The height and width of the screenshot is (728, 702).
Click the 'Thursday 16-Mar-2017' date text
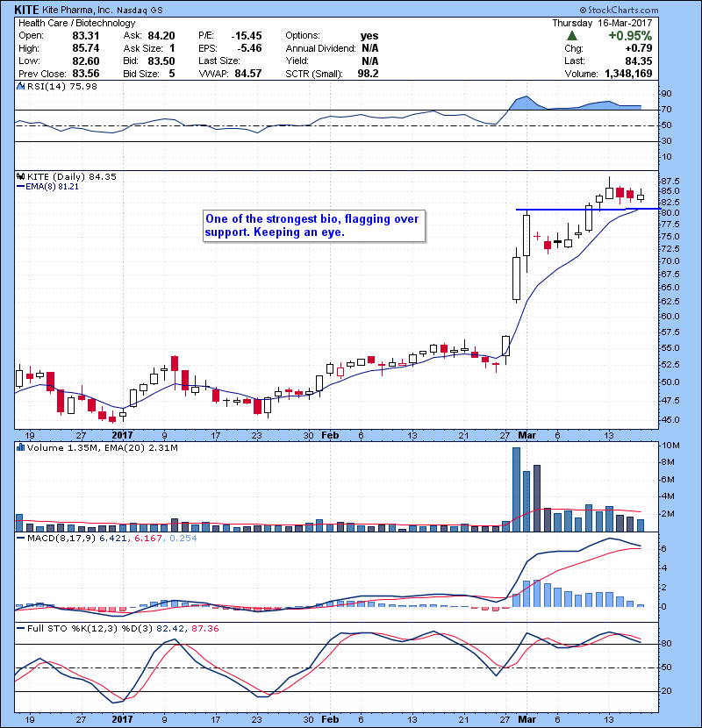pyautogui.click(x=602, y=23)
